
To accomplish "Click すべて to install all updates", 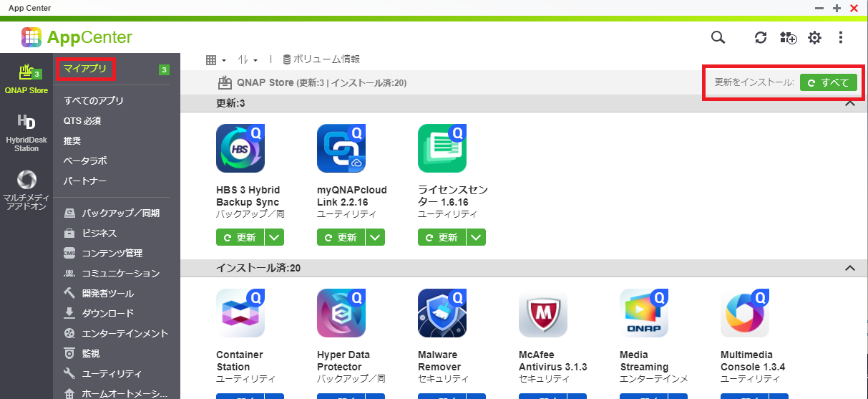I will click(828, 82).
